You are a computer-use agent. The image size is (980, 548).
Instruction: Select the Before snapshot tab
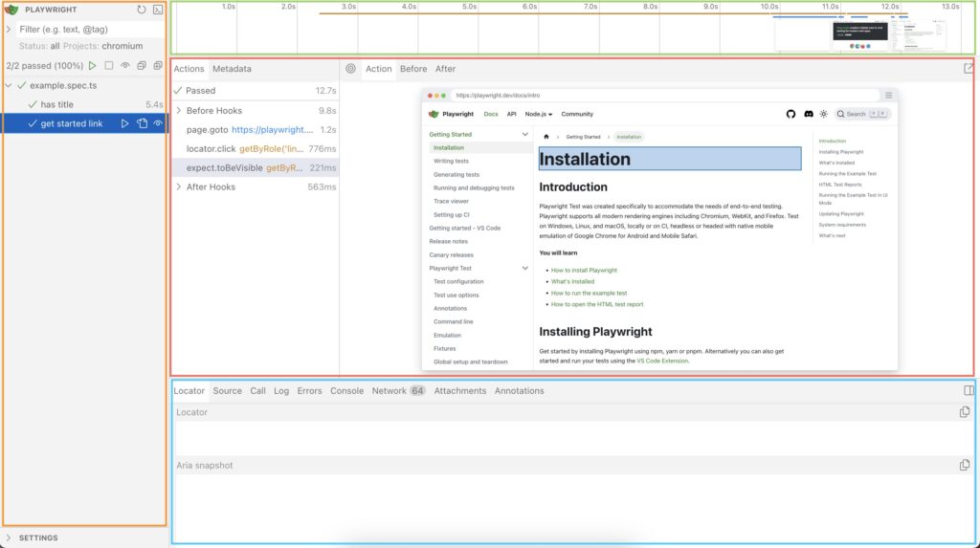[413, 69]
